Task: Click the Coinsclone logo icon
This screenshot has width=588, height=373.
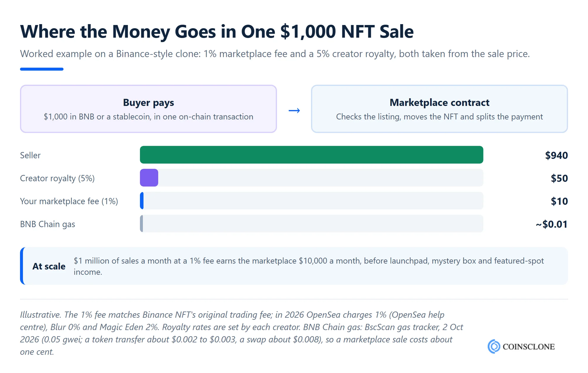Action: [x=494, y=346]
